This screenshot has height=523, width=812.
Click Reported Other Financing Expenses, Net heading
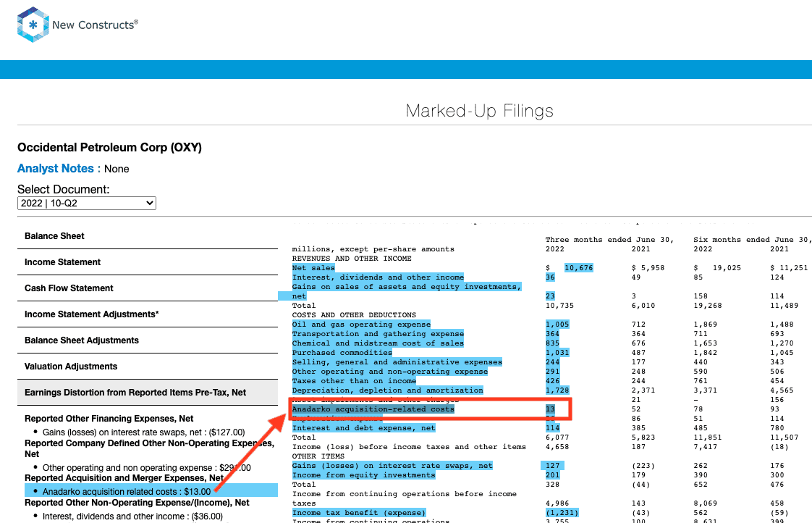pyautogui.click(x=109, y=418)
